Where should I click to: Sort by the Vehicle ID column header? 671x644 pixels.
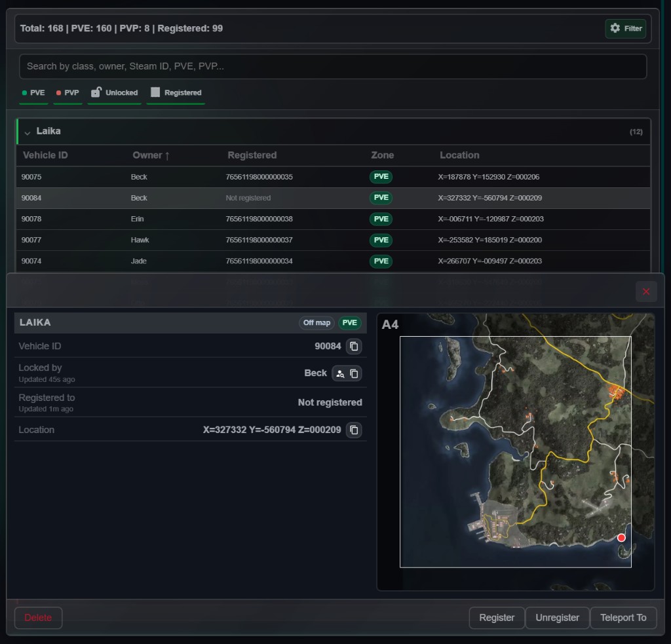click(45, 155)
